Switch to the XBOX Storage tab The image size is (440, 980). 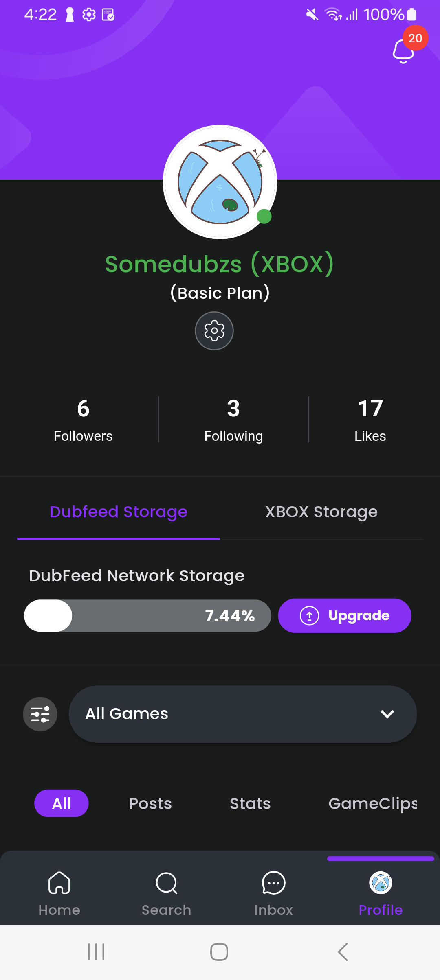pos(321,512)
